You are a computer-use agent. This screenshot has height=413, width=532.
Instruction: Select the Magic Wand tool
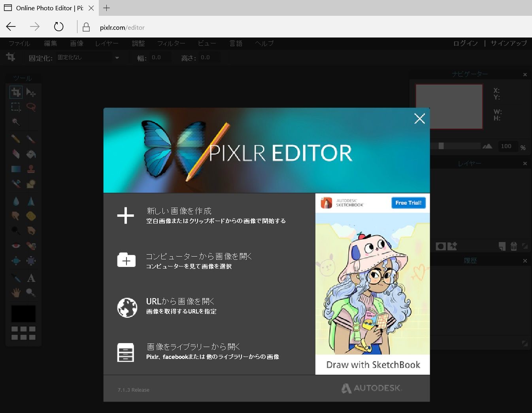16,122
